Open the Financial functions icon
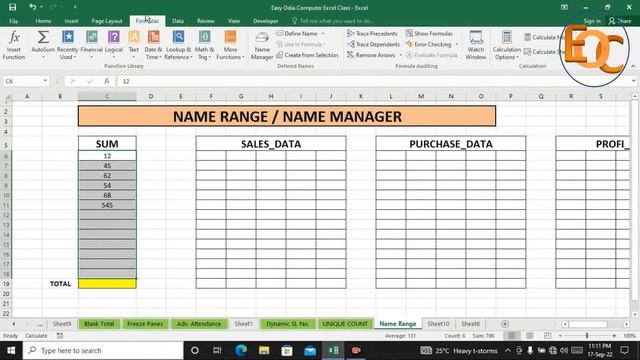This screenshot has width=640, height=360. point(91,37)
